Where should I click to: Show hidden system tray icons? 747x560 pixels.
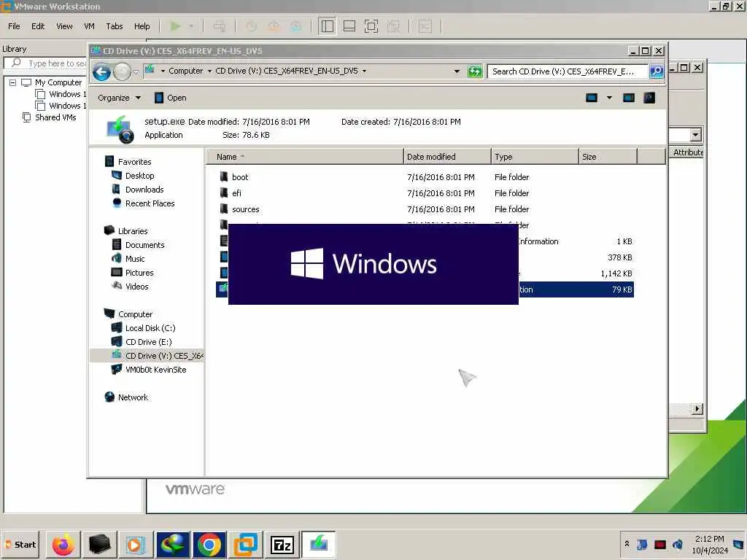[x=627, y=544]
